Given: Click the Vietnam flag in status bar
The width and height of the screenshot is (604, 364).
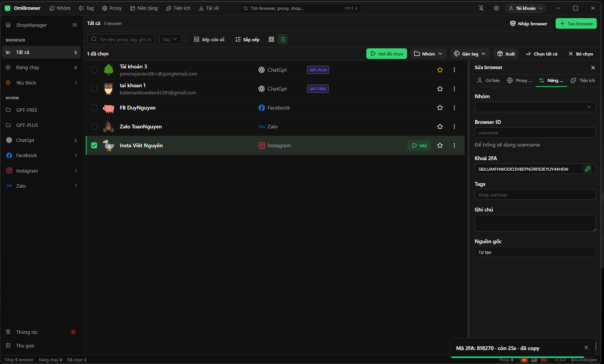Looking at the screenshot, I should click(x=524, y=360).
